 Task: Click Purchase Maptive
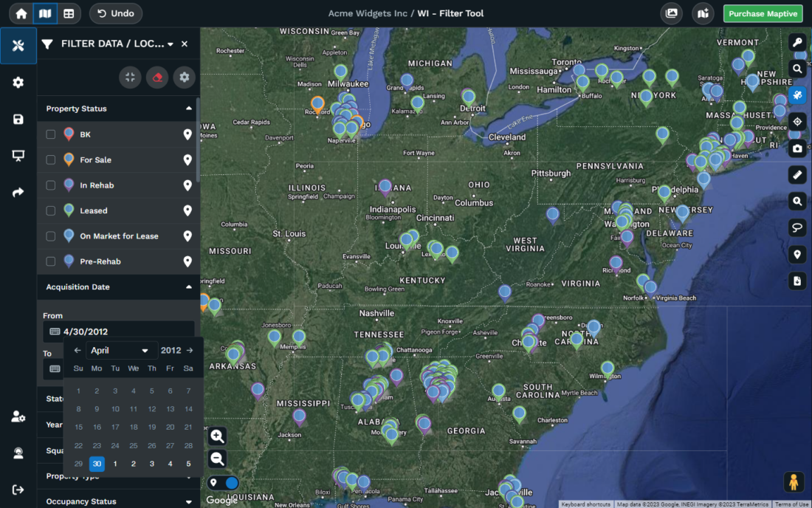tap(763, 13)
